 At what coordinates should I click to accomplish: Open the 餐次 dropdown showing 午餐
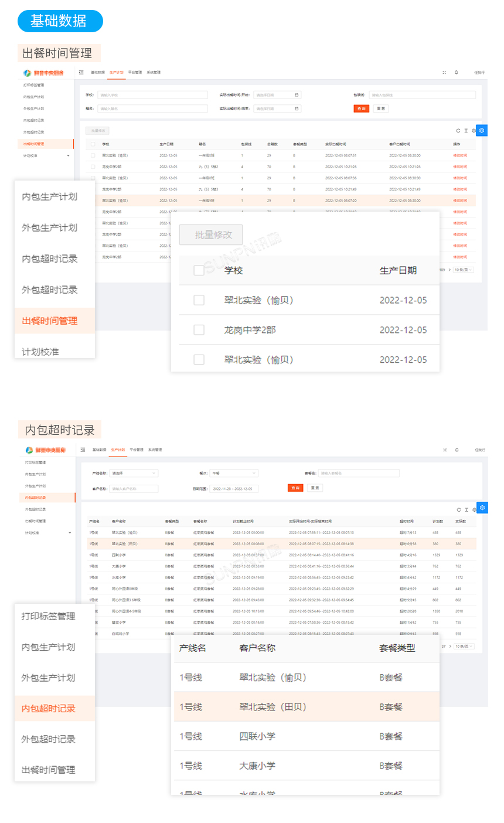234,473
